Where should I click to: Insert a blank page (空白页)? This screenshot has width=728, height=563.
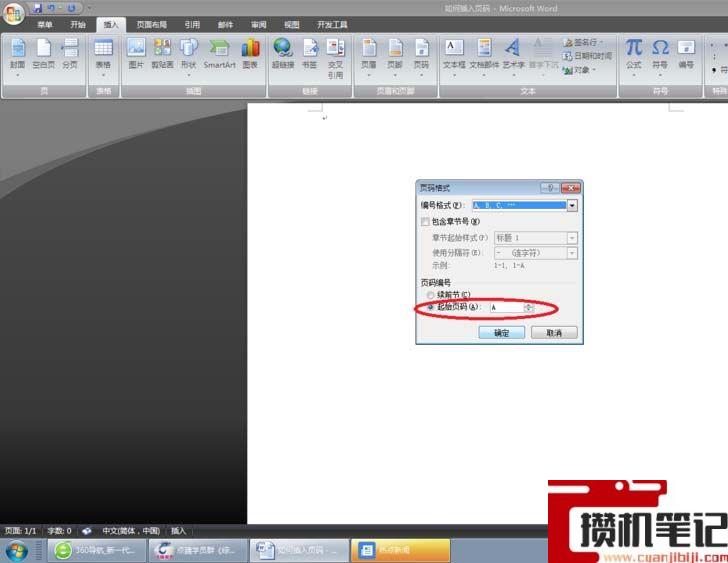tap(44, 55)
